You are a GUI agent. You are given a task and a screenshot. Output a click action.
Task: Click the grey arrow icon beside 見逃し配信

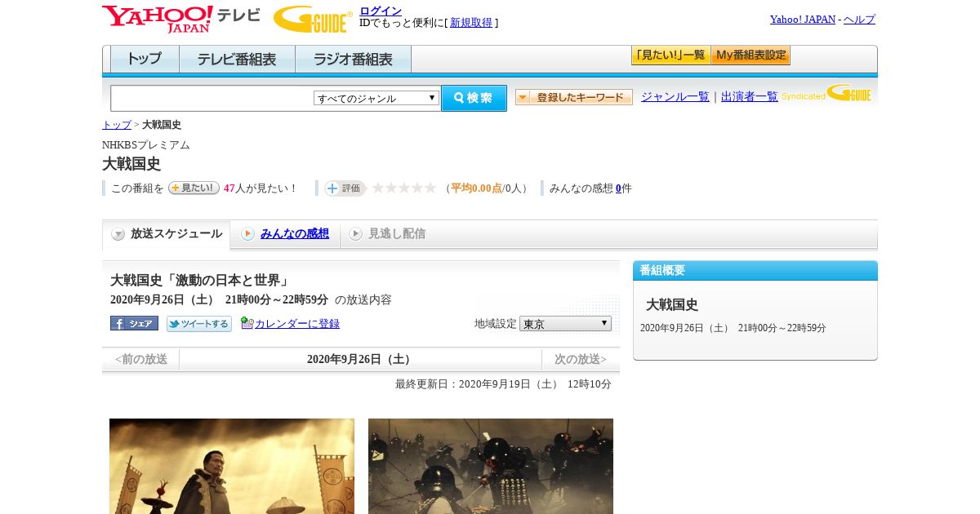pos(355,234)
